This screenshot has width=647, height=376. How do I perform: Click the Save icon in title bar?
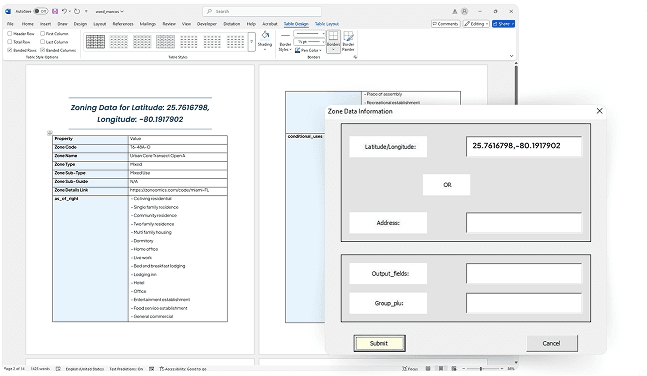[x=55, y=11]
